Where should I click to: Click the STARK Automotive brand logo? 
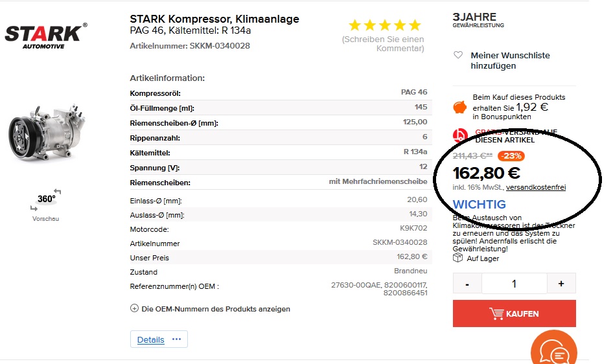coord(45,36)
